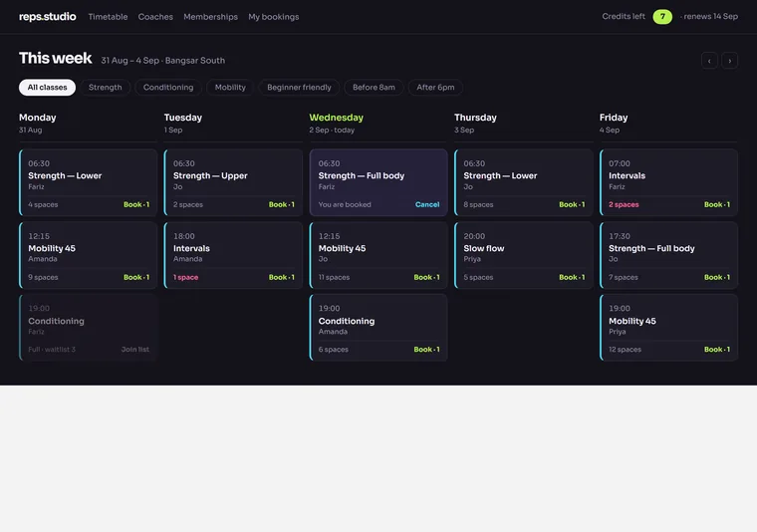Click the 'renews 14 Sep' text
Screen dimensions: 757x532
(x=710, y=16)
